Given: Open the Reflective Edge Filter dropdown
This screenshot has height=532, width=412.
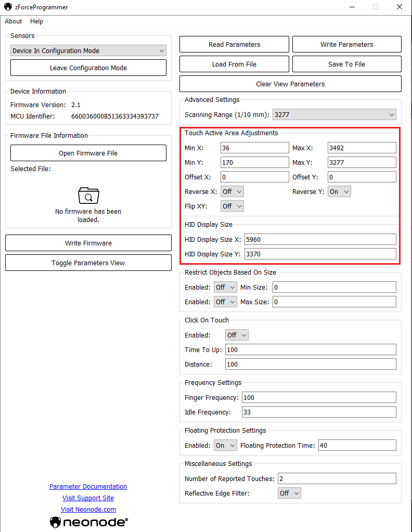Looking at the screenshot, I should coord(289,493).
